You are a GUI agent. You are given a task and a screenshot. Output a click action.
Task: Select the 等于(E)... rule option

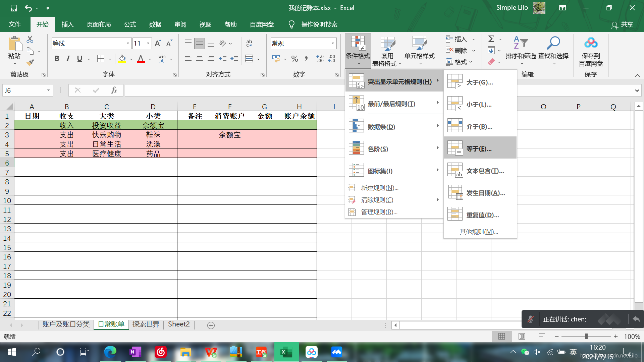(480, 148)
